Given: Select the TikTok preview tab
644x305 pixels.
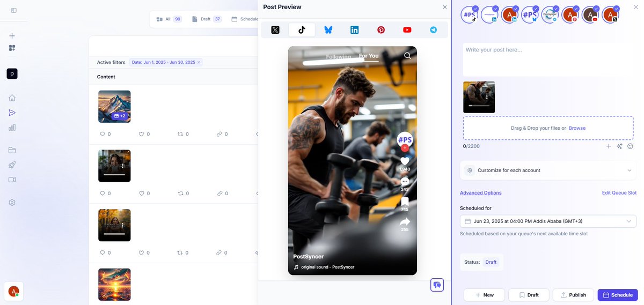Looking at the screenshot, I should click(x=302, y=30).
